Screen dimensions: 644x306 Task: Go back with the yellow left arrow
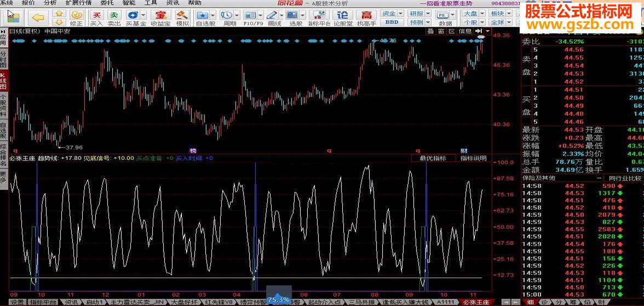(x=38, y=18)
